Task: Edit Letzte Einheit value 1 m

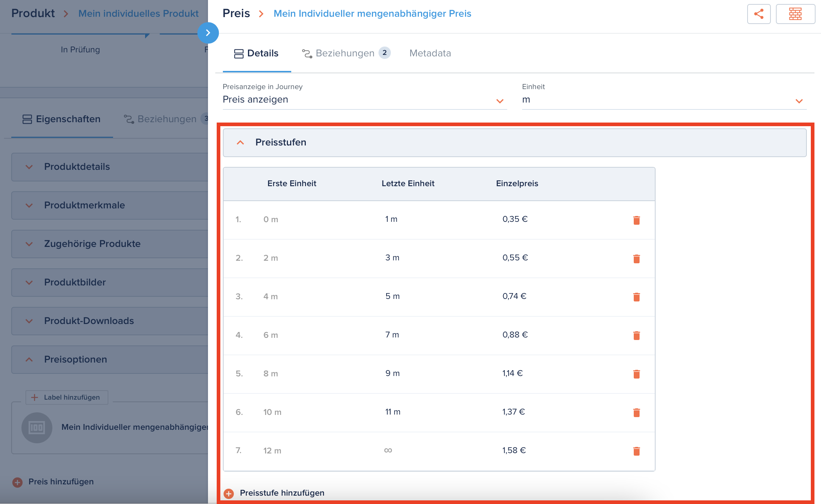Action: (391, 219)
